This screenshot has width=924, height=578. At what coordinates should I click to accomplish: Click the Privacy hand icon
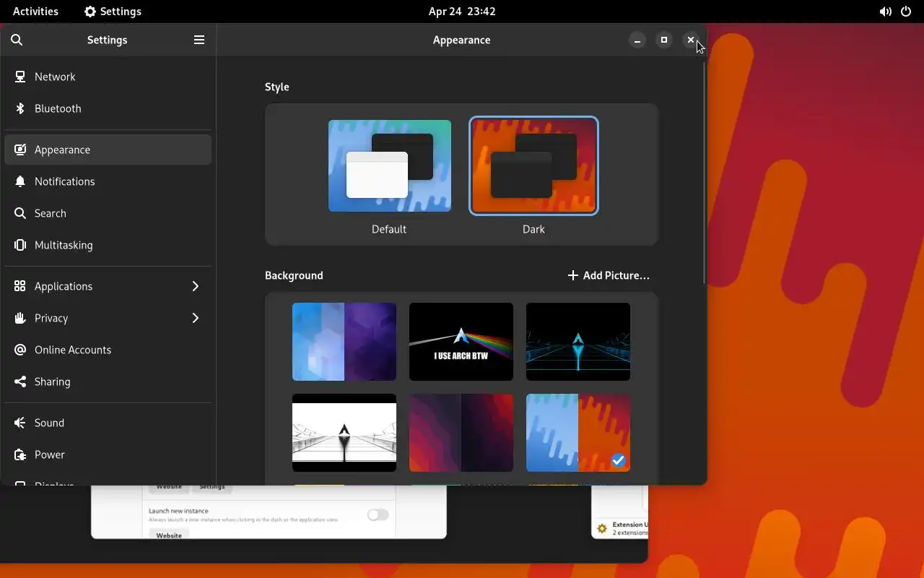pos(20,318)
